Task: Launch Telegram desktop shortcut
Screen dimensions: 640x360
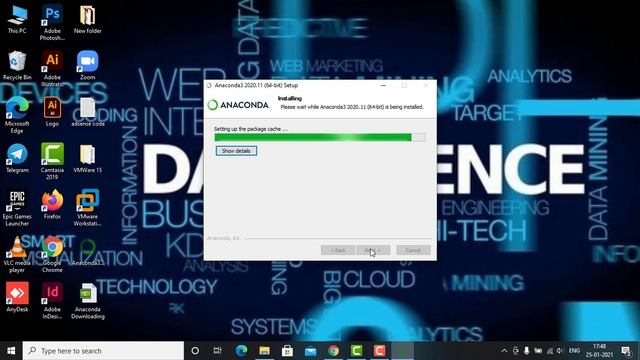Action: click(x=17, y=158)
